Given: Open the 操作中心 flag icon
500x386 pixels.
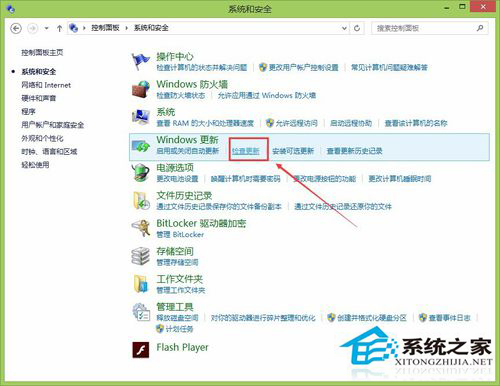Looking at the screenshot, I should coord(141,61).
